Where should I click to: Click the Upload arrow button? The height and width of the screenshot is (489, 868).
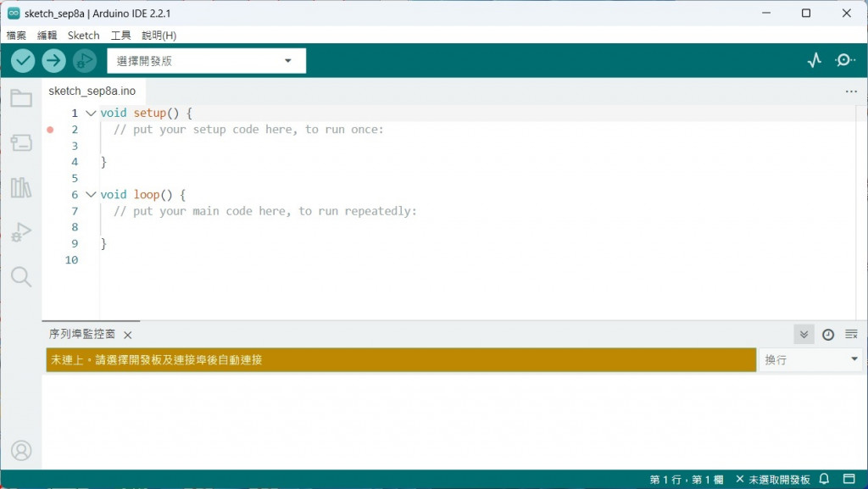53,61
